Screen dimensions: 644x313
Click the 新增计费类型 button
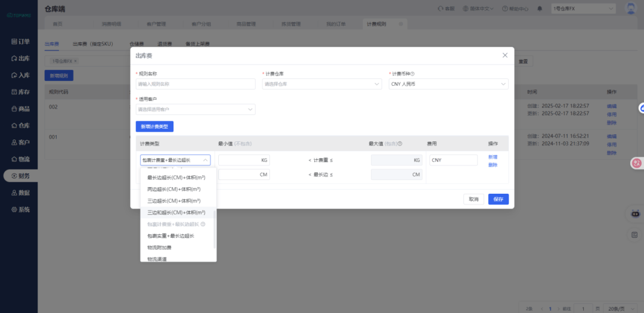154,126
